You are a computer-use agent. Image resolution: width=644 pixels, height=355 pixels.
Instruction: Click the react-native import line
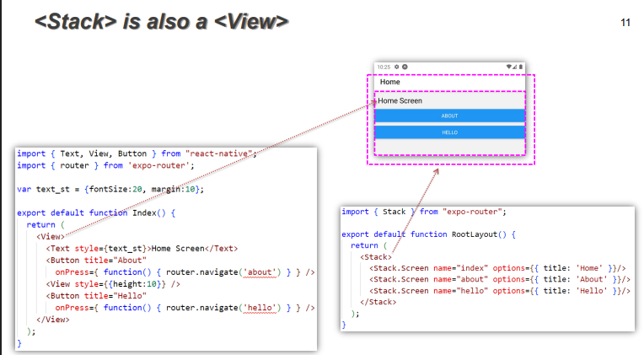point(137,153)
